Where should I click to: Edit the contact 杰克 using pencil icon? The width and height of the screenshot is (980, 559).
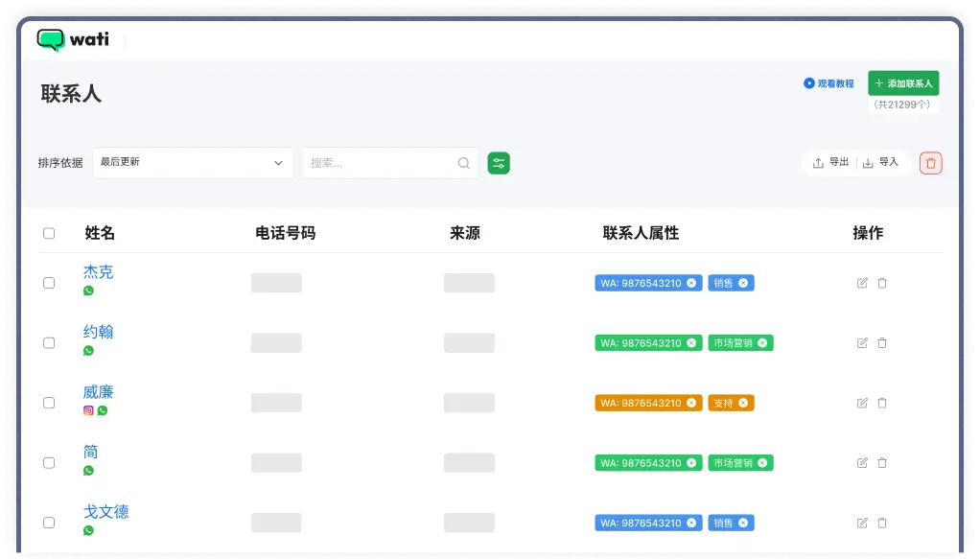coord(861,283)
